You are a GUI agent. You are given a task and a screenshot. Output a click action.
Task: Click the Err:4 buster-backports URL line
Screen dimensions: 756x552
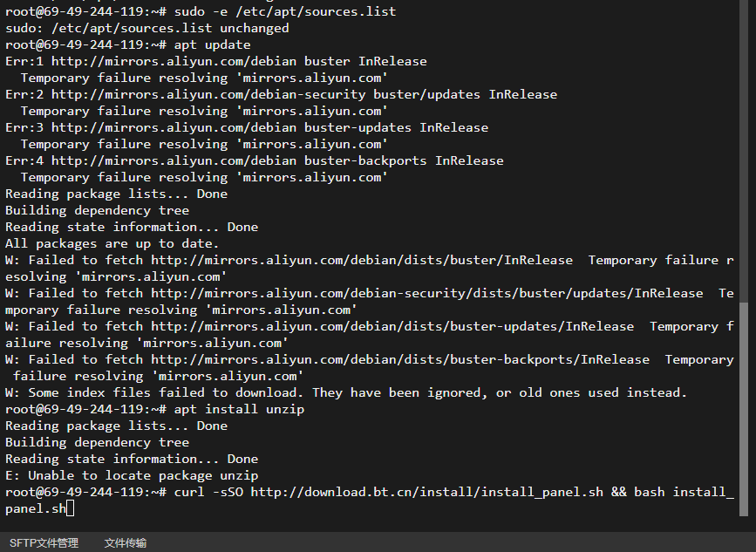(x=255, y=161)
